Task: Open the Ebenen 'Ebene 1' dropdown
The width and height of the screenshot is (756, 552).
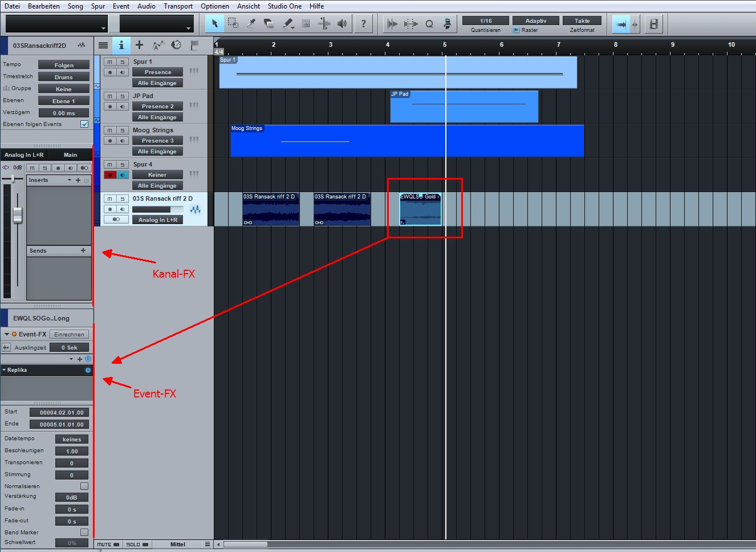Action: pyautogui.click(x=64, y=101)
